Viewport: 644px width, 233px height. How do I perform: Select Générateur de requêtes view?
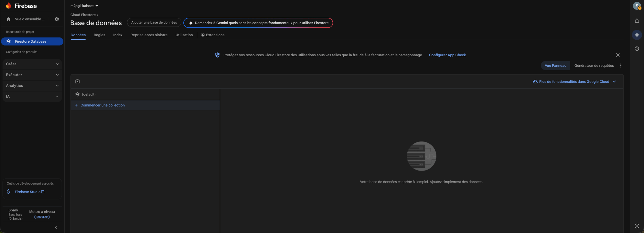pos(594,66)
